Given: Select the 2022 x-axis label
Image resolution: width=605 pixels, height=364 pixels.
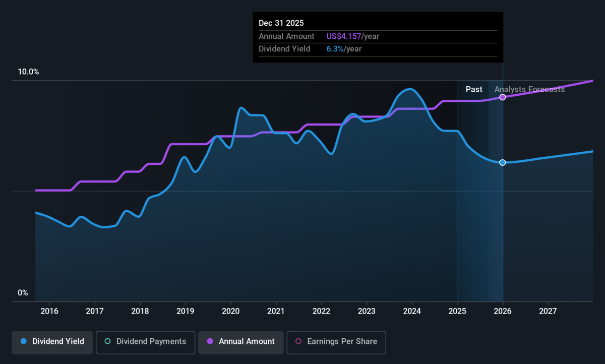Looking at the screenshot, I should tap(321, 311).
